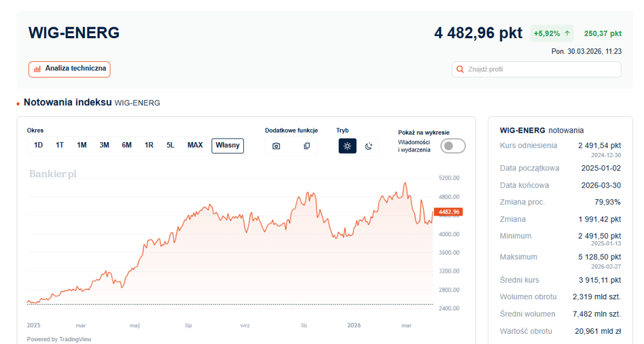Click Maksimum value 5 128,50 pkt
644x344 pixels.
(600, 257)
